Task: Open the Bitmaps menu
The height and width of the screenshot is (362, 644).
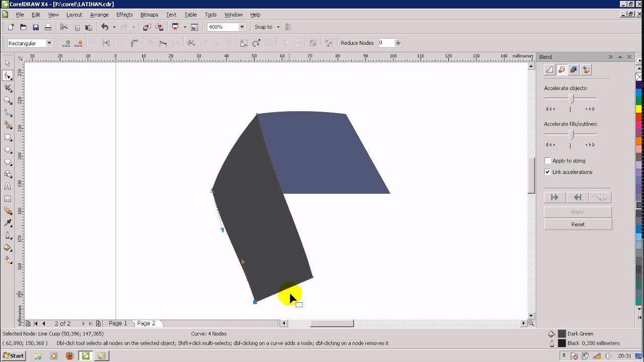Action: tap(149, 15)
